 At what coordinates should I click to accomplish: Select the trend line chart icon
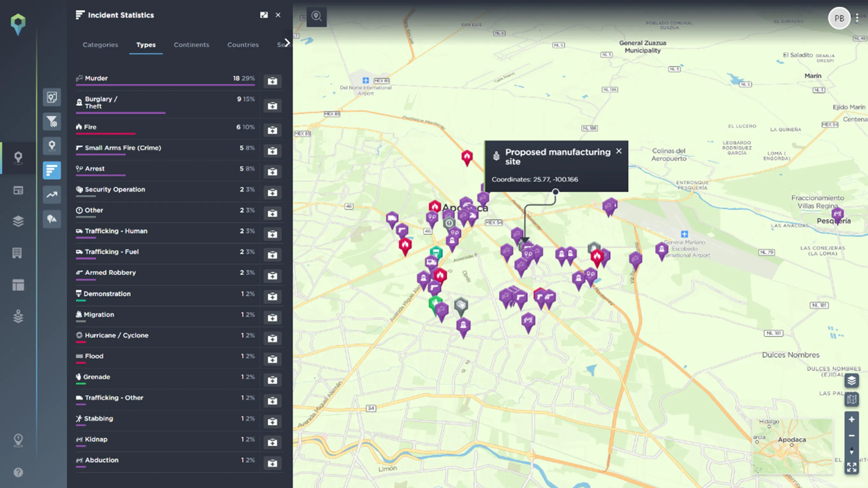click(51, 195)
